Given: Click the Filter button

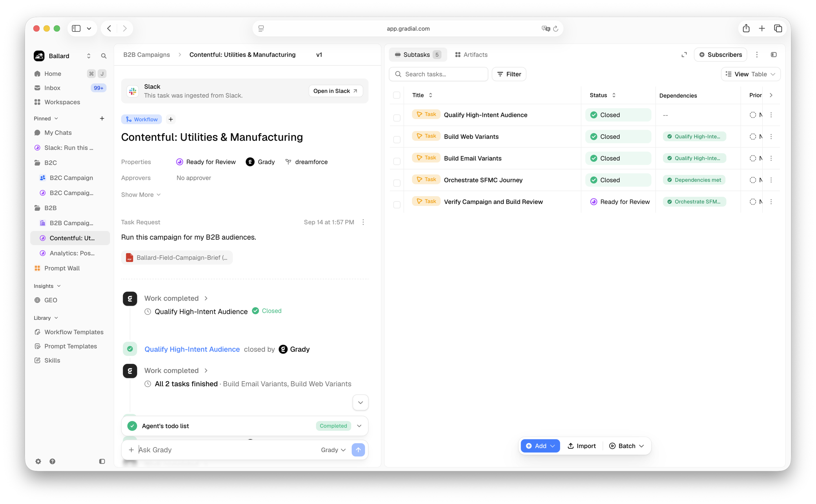Looking at the screenshot, I should [x=509, y=74].
